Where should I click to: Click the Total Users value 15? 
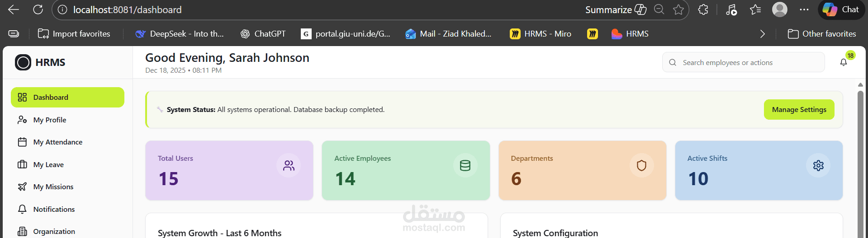pyautogui.click(x=168, y=179)
